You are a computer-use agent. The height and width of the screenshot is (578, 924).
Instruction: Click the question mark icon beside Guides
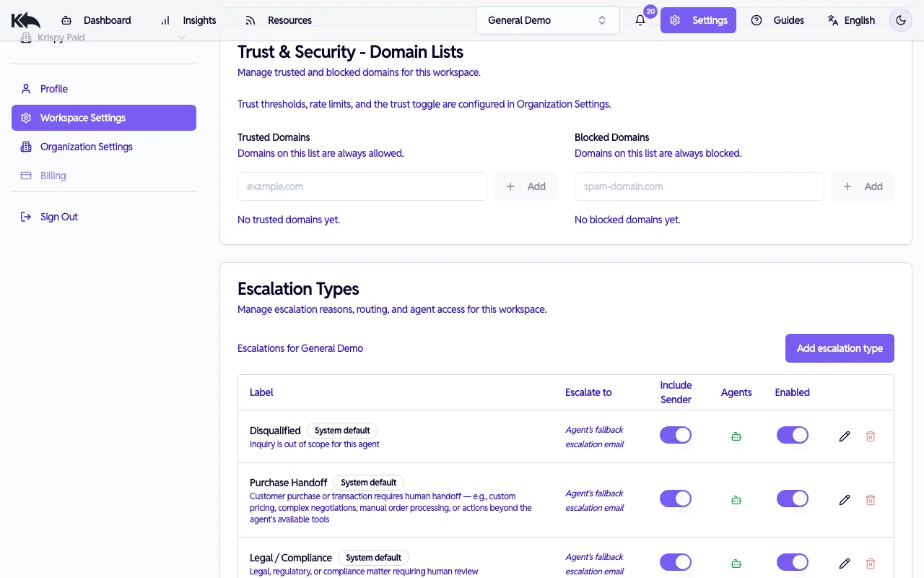[x=757, y=20]
